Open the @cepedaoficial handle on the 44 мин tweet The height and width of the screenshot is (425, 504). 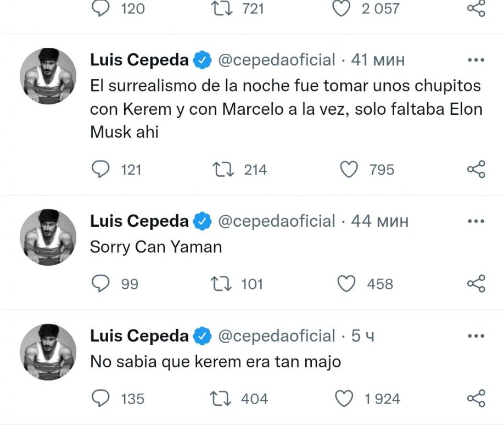click(x=277, y=221)
